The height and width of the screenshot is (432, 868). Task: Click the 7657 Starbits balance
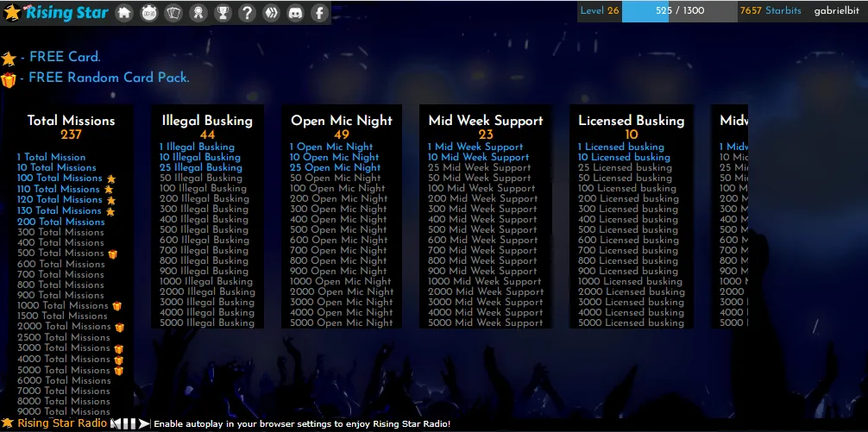click(x=770, y=11)
